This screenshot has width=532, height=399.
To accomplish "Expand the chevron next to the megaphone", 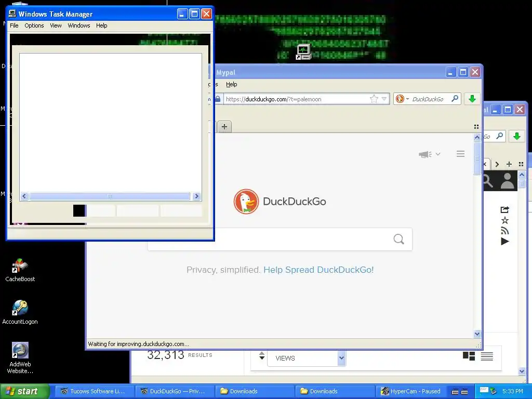I will tap(438, 154).
